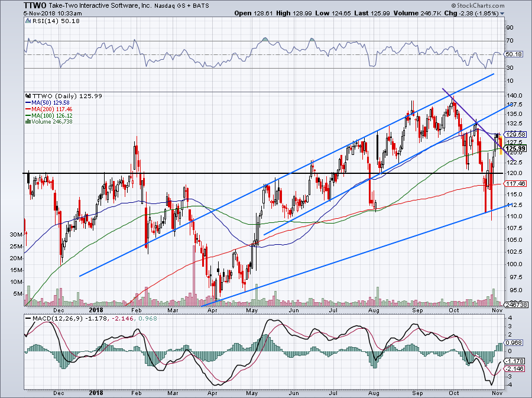
Task: Click the Aug month label under the price chart
Action: (x=374, y=310)
